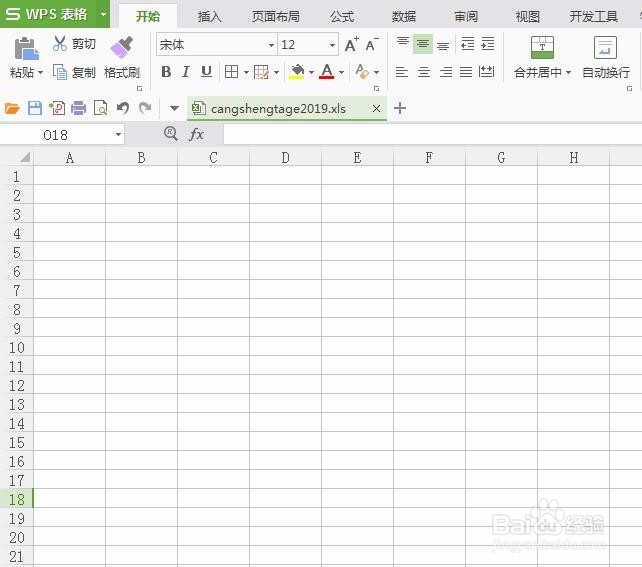Toggle Italic formatting

pos(186,72)
